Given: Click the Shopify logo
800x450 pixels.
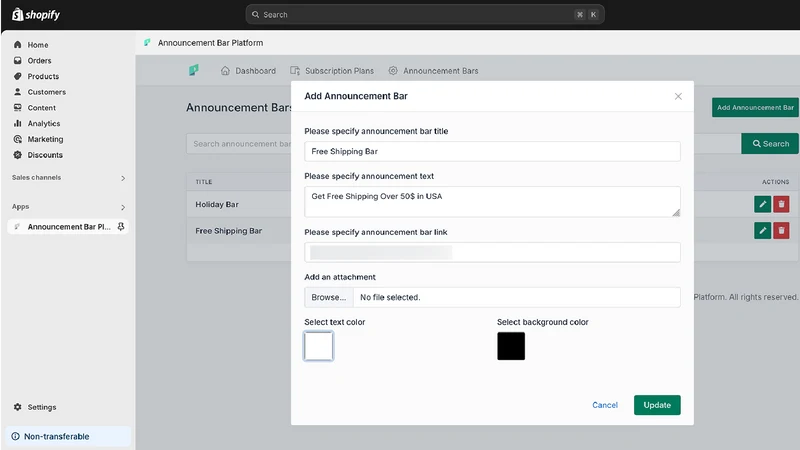Looking at the screenshot, I should pyautogui.click(x=36, y=15).
